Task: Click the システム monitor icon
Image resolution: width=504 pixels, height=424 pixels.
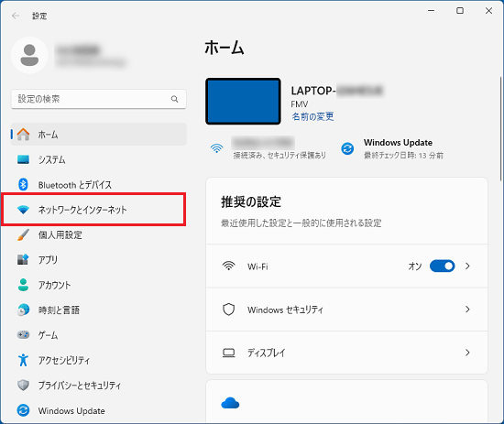Action: (x=23, y=159)
